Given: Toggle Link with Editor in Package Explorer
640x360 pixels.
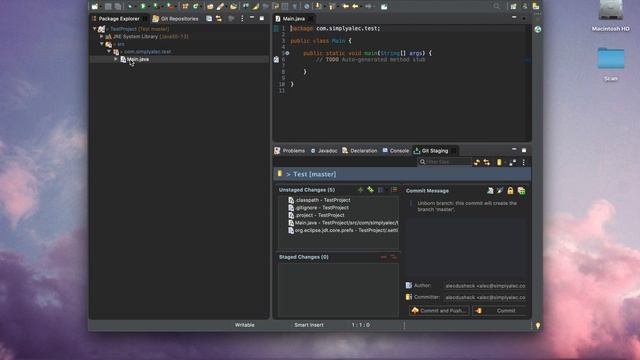Looking at the screenshot, I should point(219,19).
